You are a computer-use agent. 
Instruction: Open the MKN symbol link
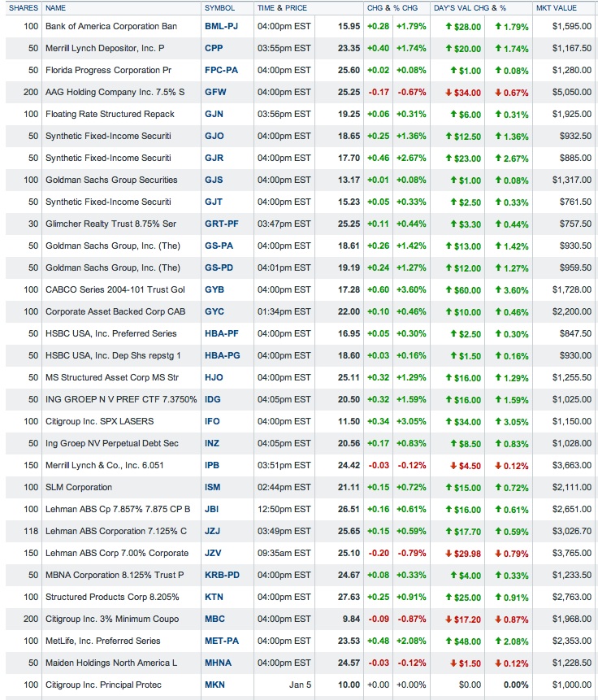[214, 685]
